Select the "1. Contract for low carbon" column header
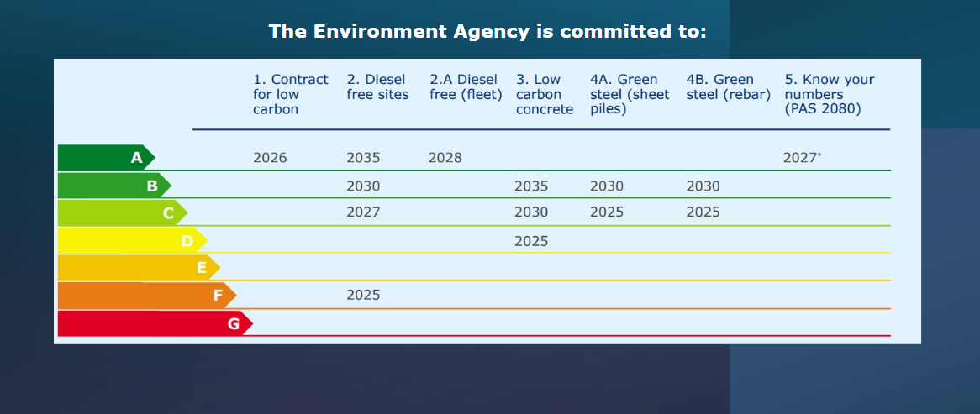The height and width of the screenshot is (414, 980). click(x=291, y=94)
